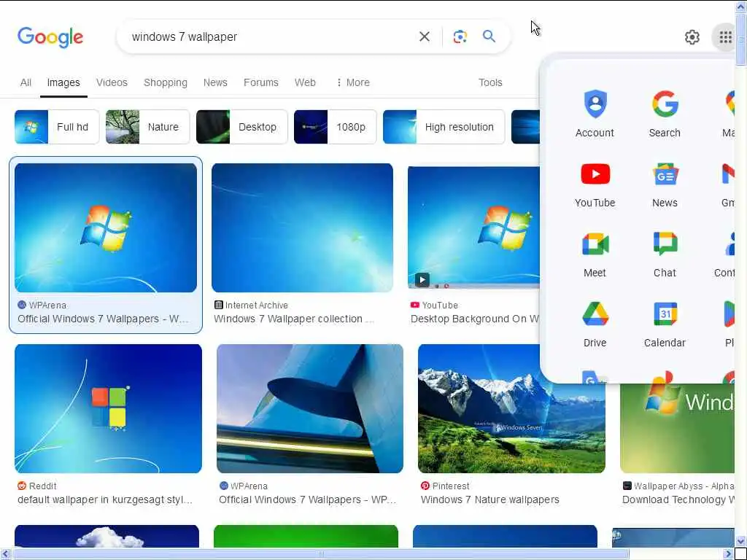
Task: Click the Wallpaper Abyss source favicon
Action: pyautogui.click(x=627, y=486)
